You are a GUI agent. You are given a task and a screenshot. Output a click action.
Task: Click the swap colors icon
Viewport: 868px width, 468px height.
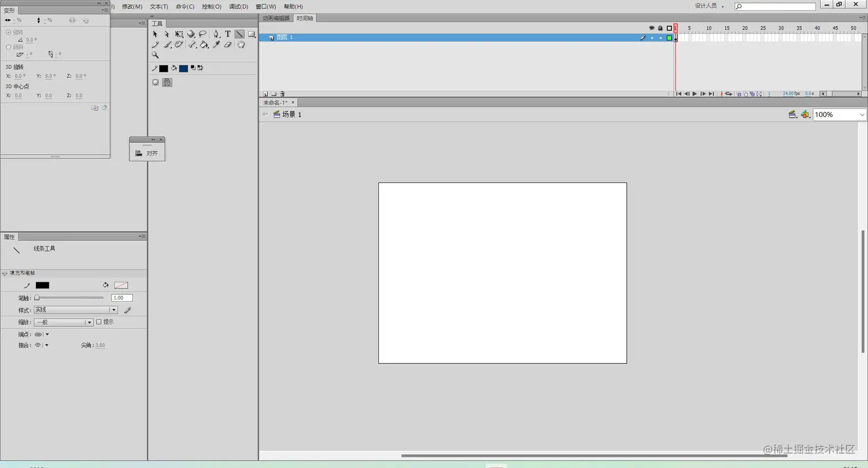coord(200,68)
